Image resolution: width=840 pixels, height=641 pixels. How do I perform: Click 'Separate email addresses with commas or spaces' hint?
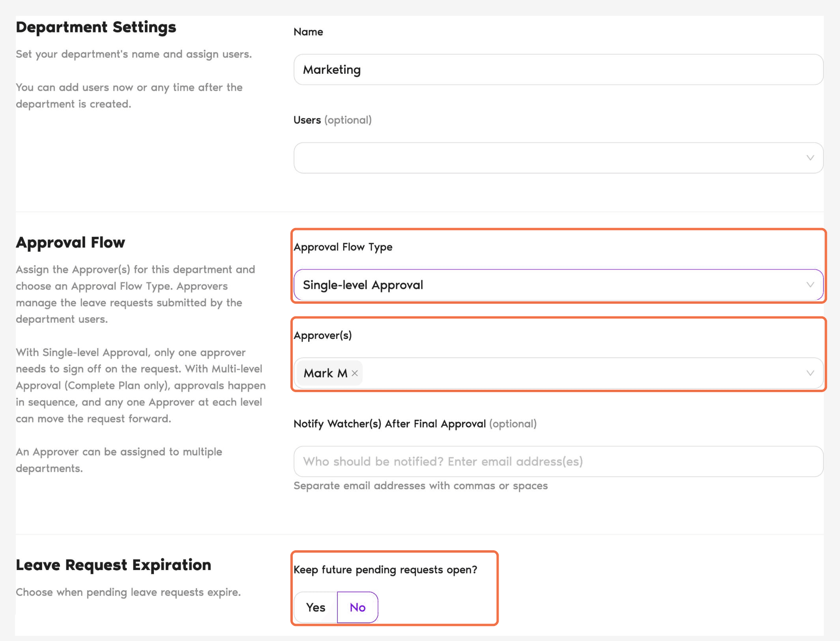[421, 486]
